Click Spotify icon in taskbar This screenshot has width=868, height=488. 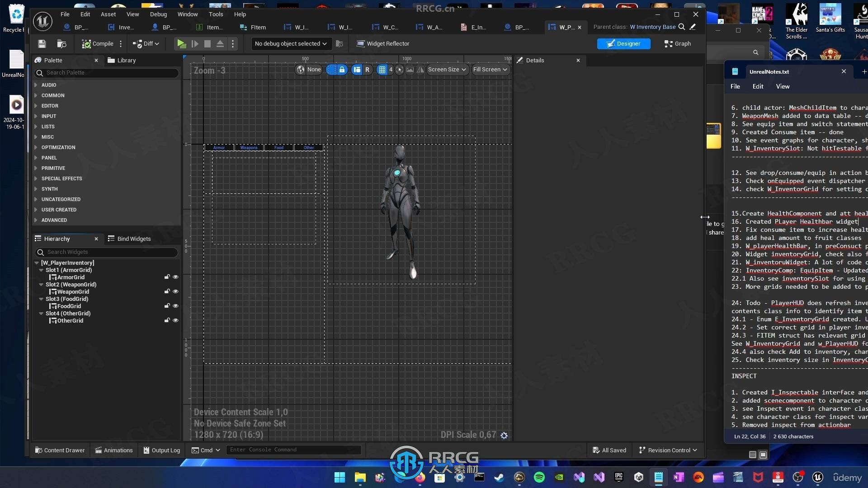[x=539, y=477]
